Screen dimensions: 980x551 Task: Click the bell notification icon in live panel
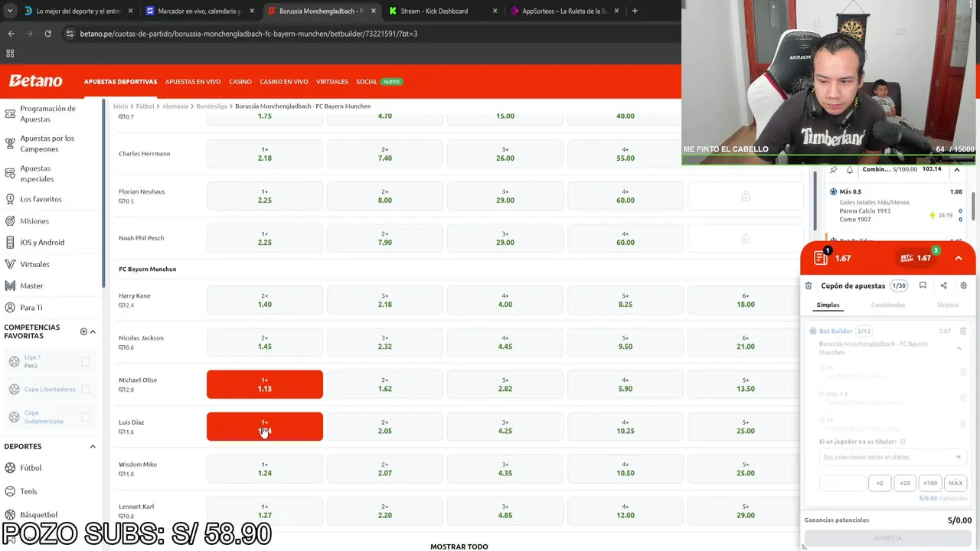[x=849, y=170]
